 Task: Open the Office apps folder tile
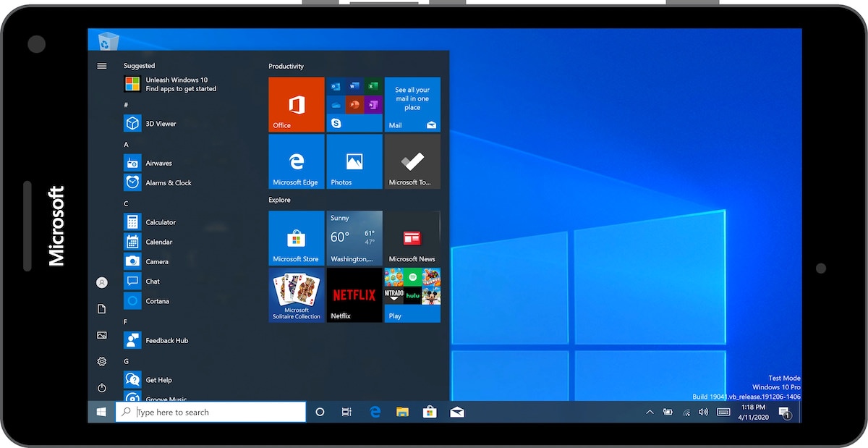354,105
